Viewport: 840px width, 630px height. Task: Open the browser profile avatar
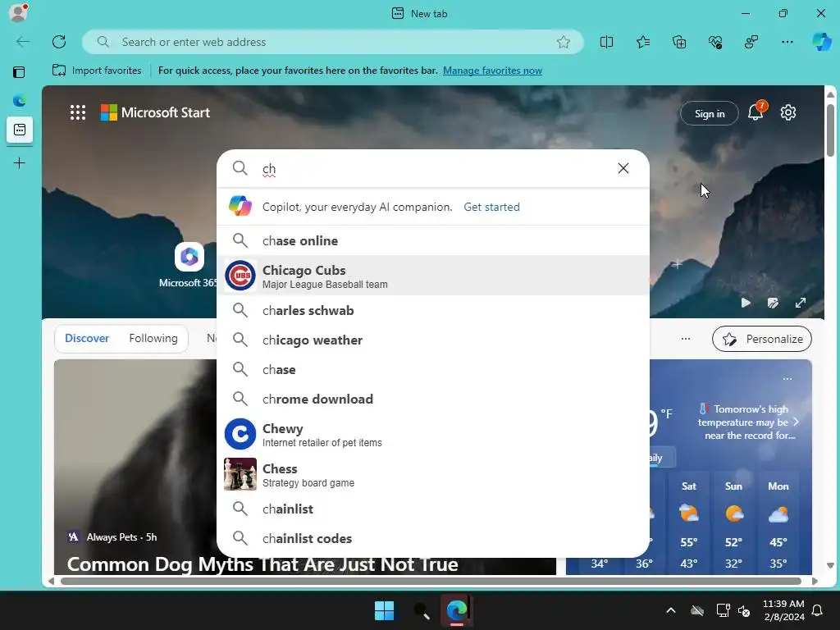point(18,13)
